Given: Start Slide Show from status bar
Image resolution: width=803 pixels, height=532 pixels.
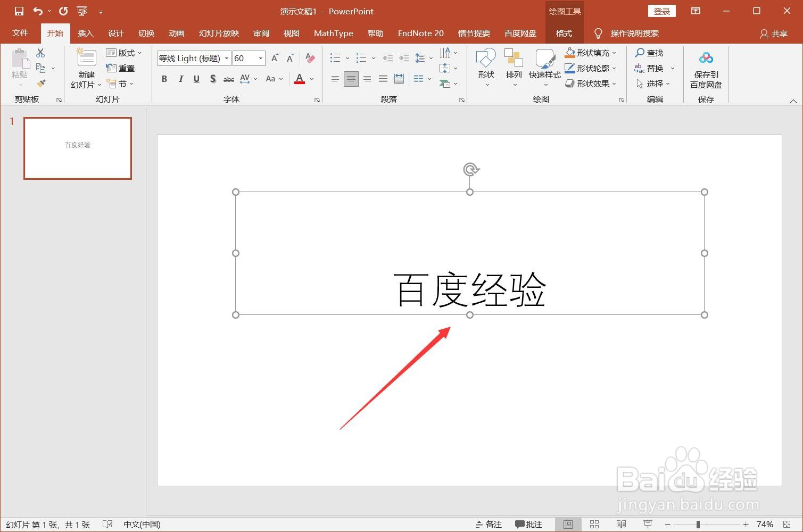Looking at the screenshot, I should pos(648,525).
